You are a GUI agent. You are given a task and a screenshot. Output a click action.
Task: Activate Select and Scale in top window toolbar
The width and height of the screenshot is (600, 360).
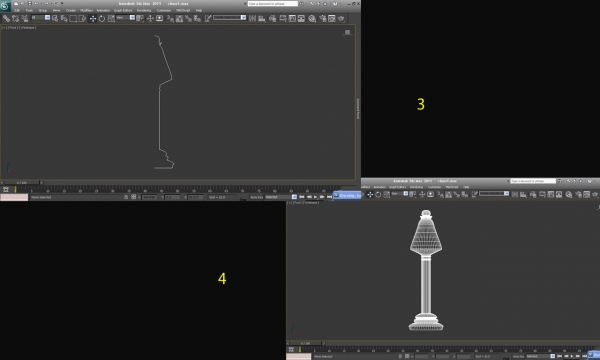(111, 18)
